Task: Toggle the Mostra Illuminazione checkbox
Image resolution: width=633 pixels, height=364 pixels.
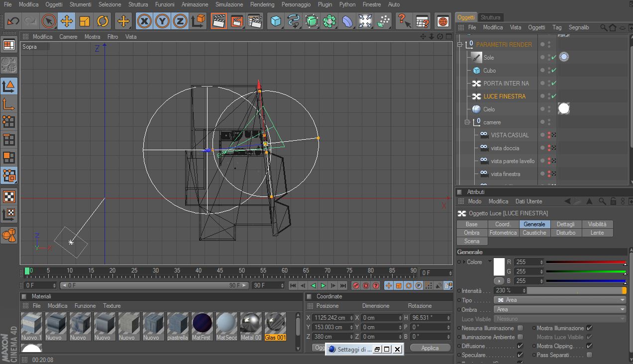Action: (x=589, y=328)
